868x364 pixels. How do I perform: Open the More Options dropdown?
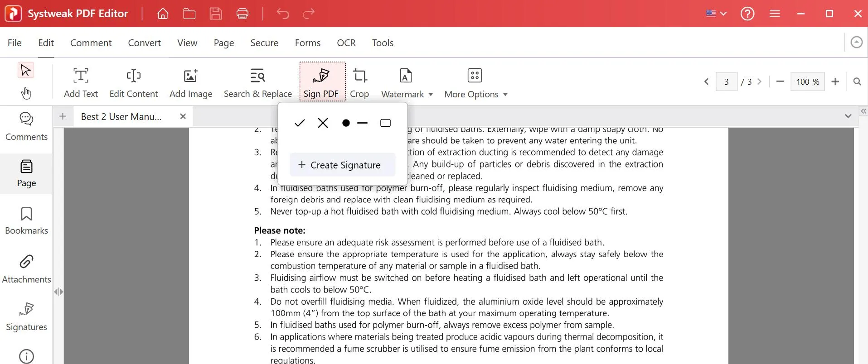coord(476,83)
